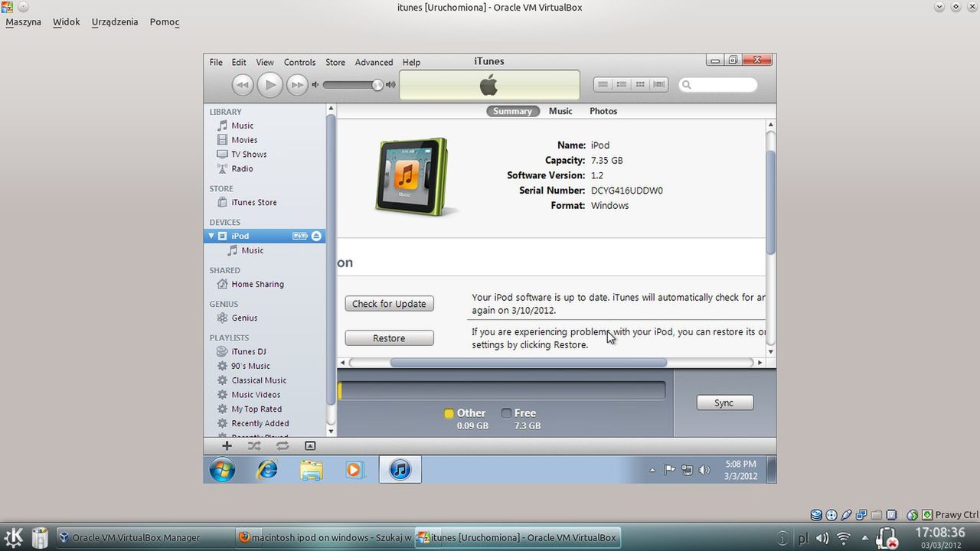Image resolution: width=980 pixels, height=551 pixels.
Task: Select Music in the Library
Action: point(242,126)
